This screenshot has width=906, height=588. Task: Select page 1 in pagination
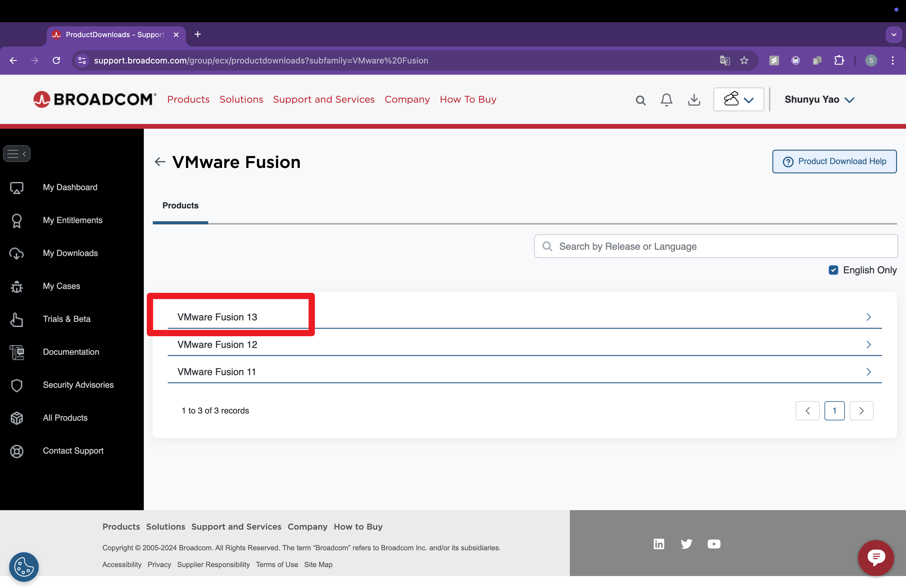point(834,411)
